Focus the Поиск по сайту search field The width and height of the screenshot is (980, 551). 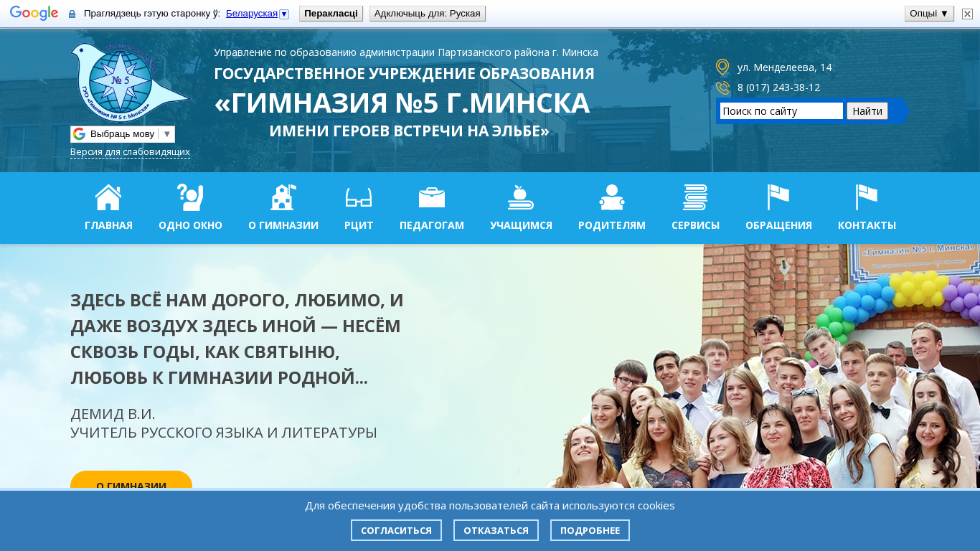click(x=781, y=111)
